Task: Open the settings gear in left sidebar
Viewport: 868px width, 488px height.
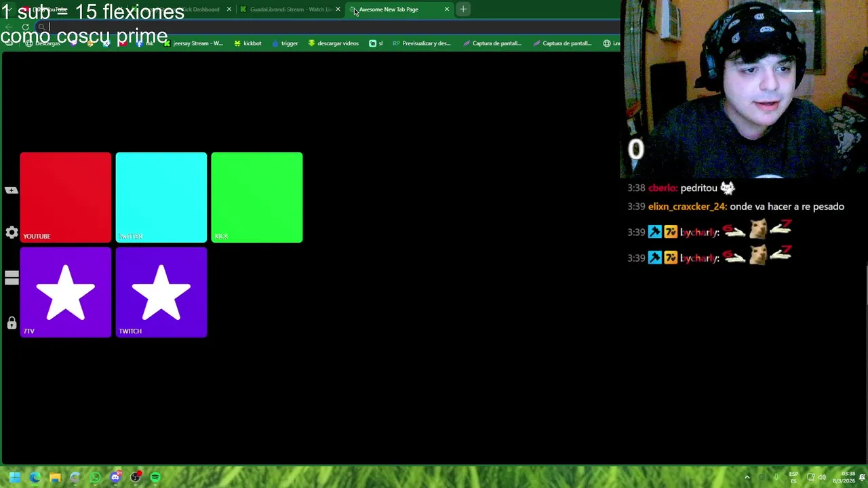Action: [12, 233]
